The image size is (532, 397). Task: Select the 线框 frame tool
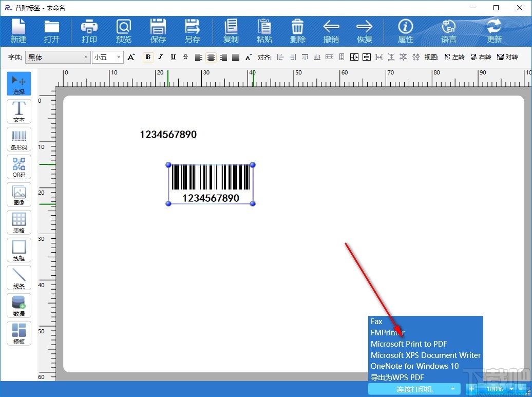[x=18, y=250]
